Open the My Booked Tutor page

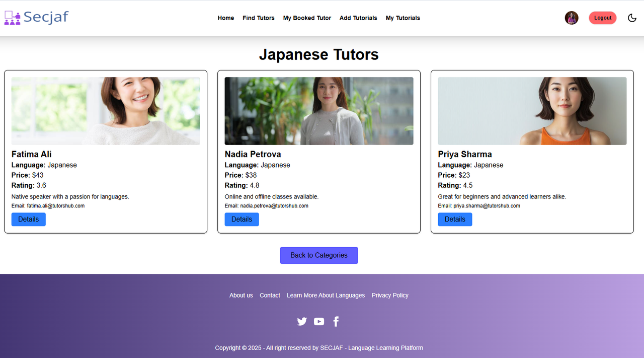point(307,18)
